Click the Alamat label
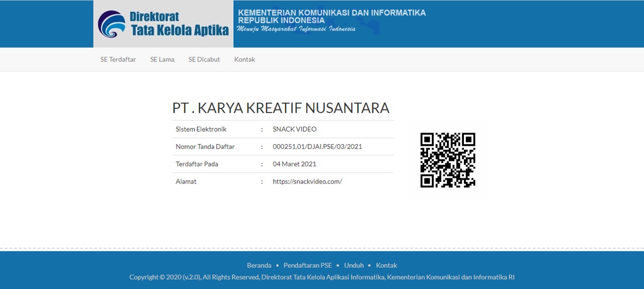Screen dimensions: 644x289 (186, 181)
